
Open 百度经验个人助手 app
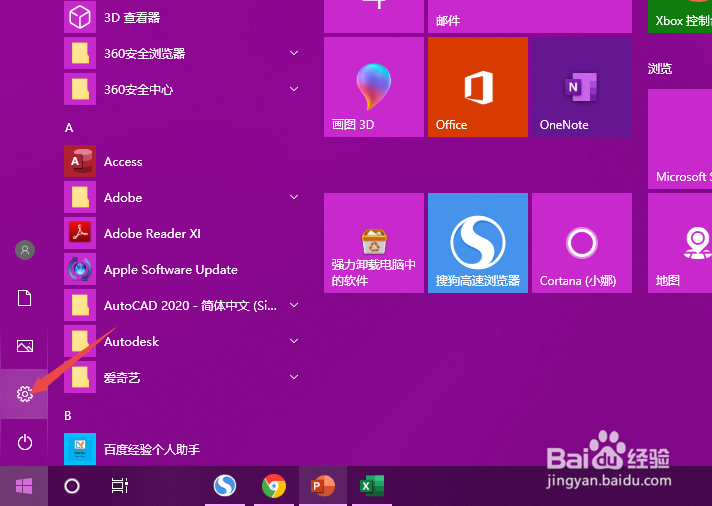pyautogui.click(x=182, y=449)
